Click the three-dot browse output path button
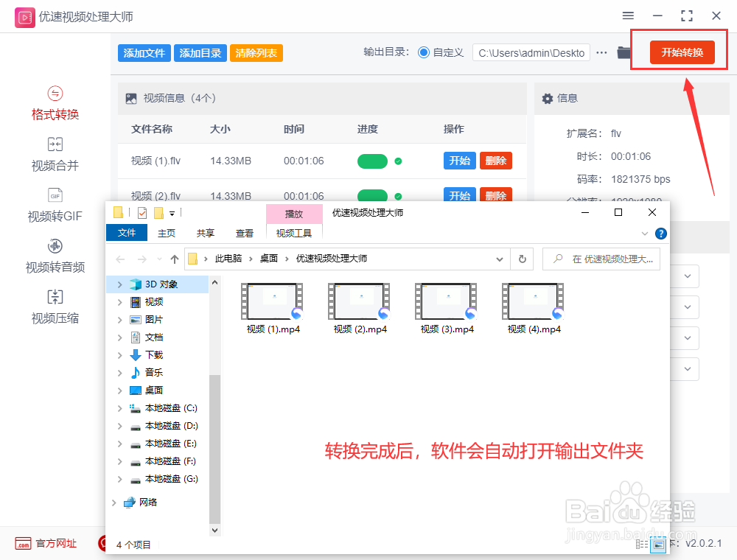737x560 pixels. pyautogui.click(x=601, y=52)
